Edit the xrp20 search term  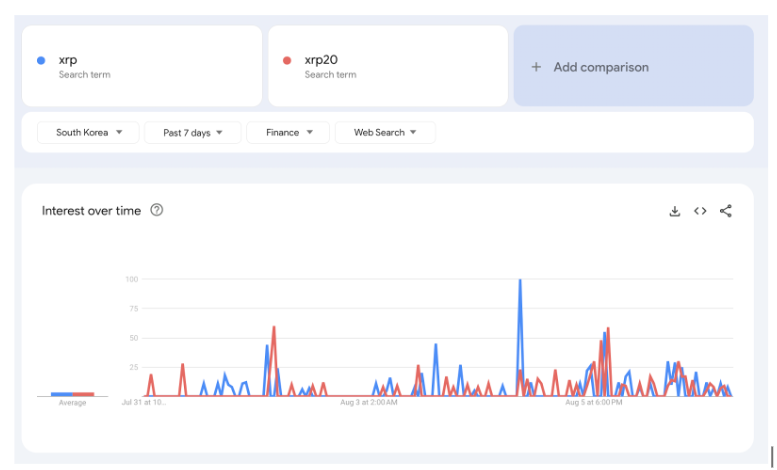point(320,60)
